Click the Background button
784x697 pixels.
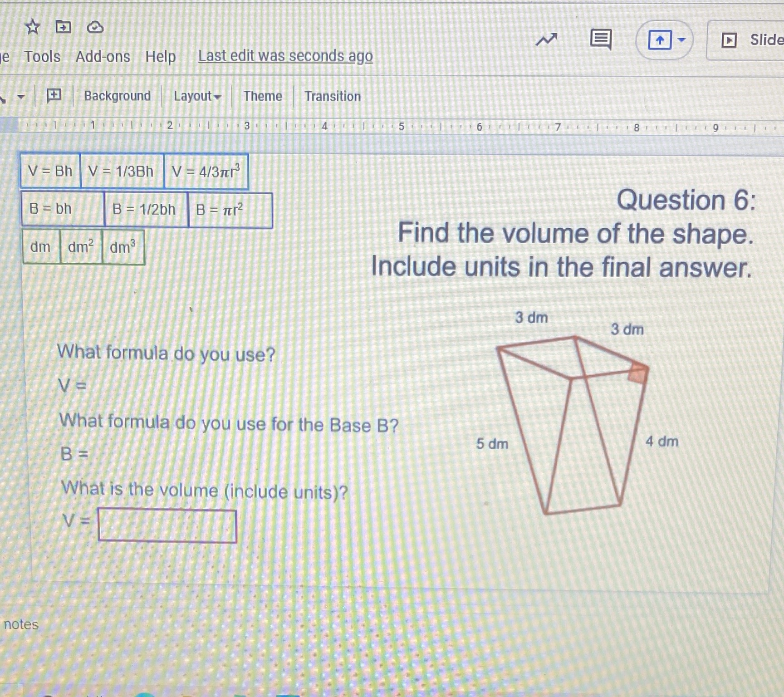[x=117, y=96]
